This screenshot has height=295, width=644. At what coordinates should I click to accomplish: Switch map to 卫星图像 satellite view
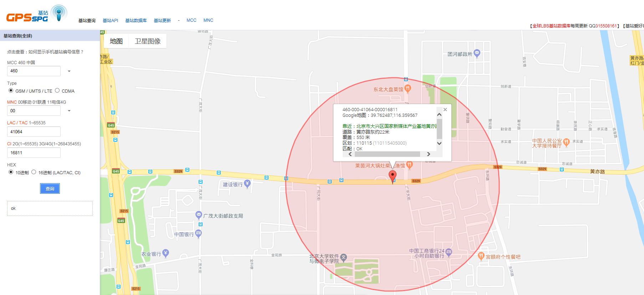(148, 41)
